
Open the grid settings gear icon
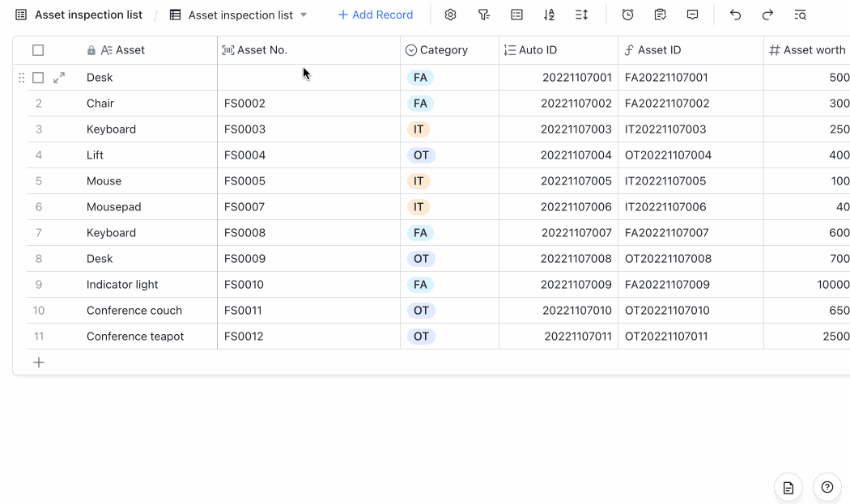450,15
